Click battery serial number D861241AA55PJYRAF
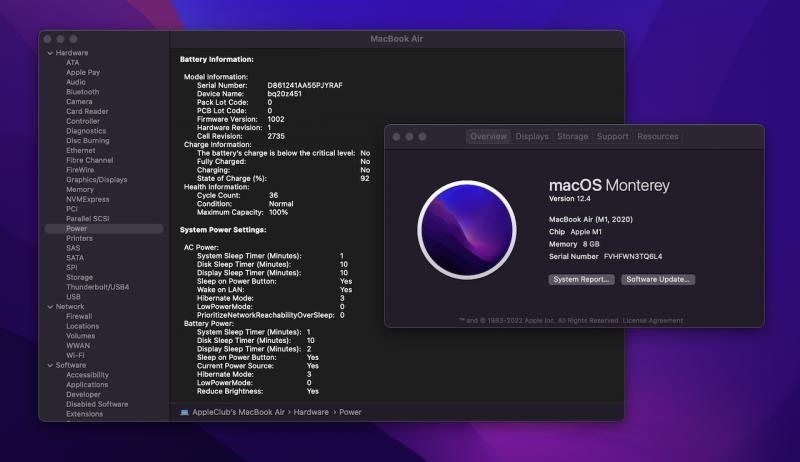This screenshot has width=800, height=462. (x=305, y=86)
